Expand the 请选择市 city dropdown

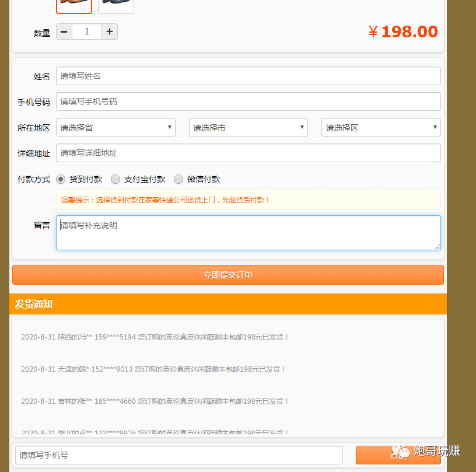[248, 127]
